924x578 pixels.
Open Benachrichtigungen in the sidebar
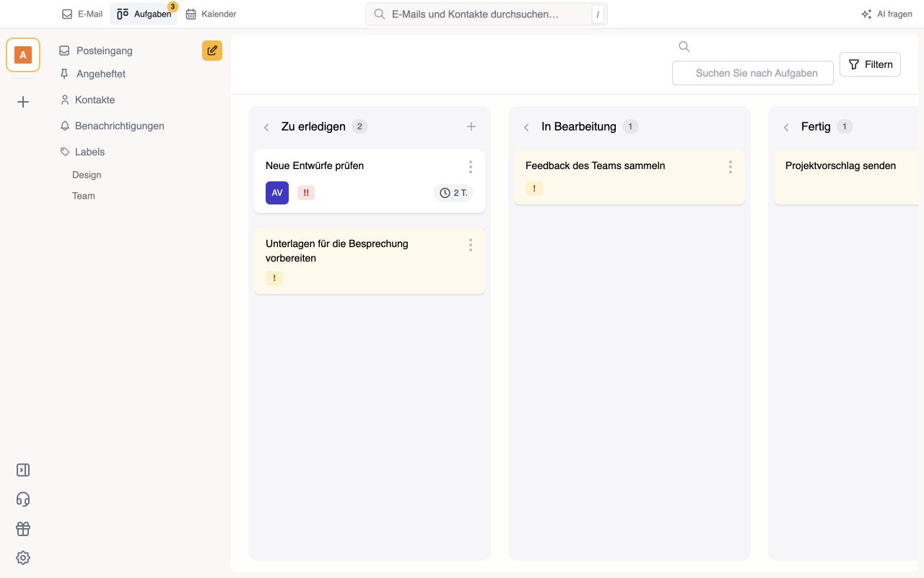tap(119, 126)
